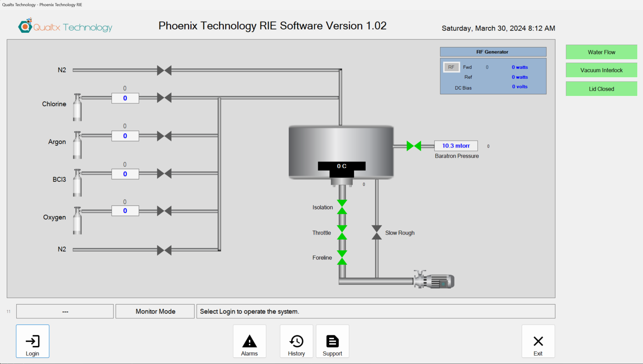Click the Oxygen gas cylinder icon
Screen dimensions: 643x364
point(77,220)
